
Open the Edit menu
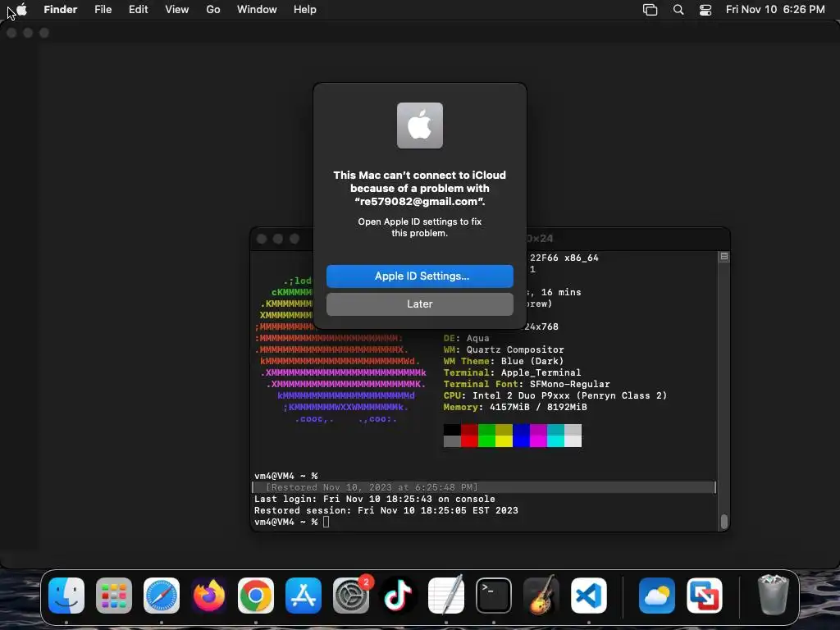[138, 10]
